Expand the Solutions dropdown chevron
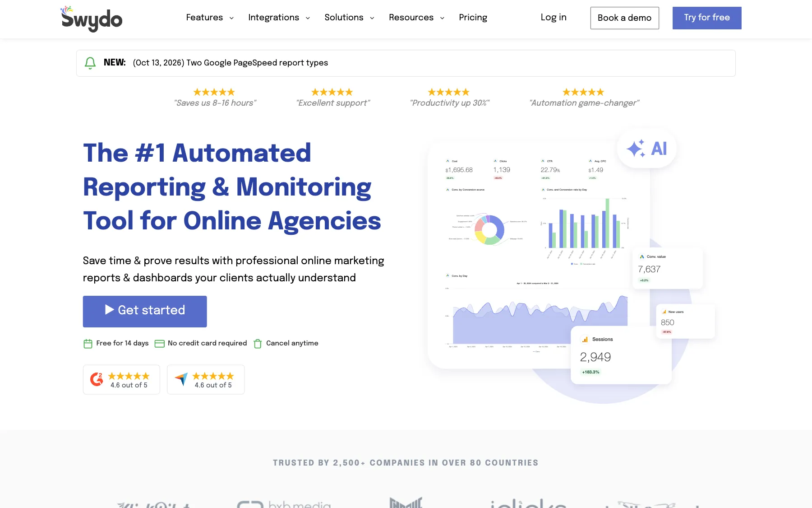Image resolution: width=812 pixels, height=508 pixels. pyautogui.click(x=372, y=18)
